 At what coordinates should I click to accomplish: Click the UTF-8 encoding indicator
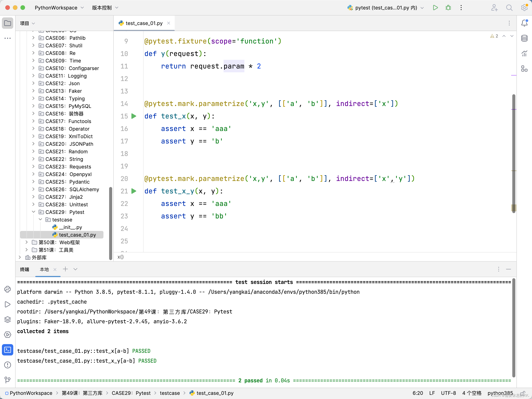coord(448,393)
